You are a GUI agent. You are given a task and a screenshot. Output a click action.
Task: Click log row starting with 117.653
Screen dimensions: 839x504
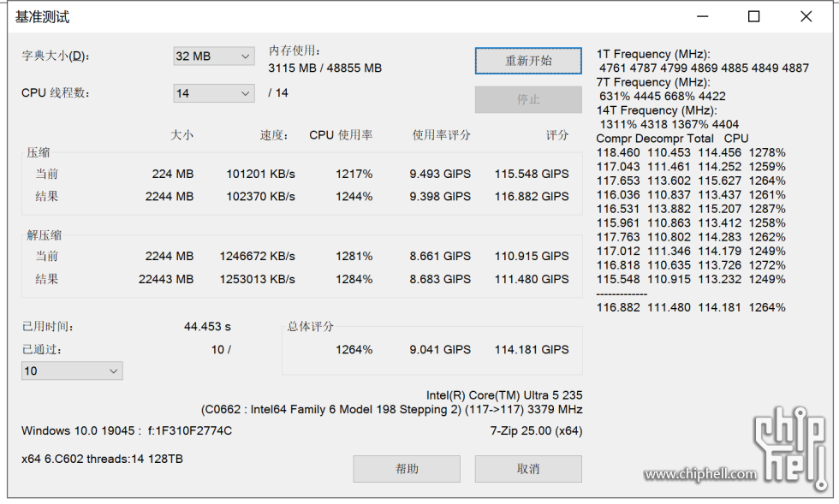pos(691,181)
